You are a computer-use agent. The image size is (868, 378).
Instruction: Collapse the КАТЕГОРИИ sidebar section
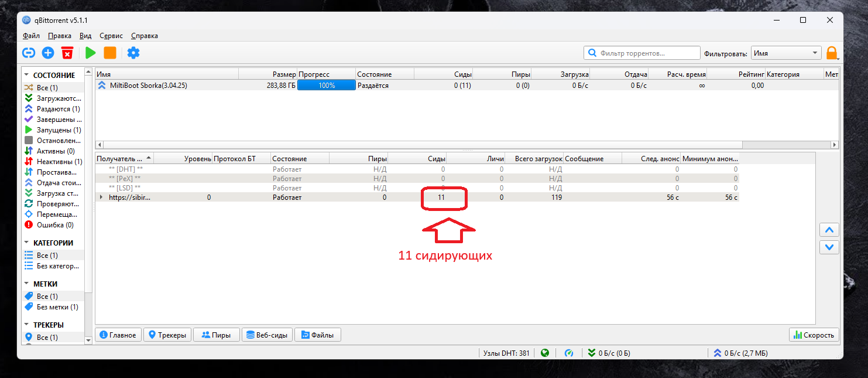(27, 243)
